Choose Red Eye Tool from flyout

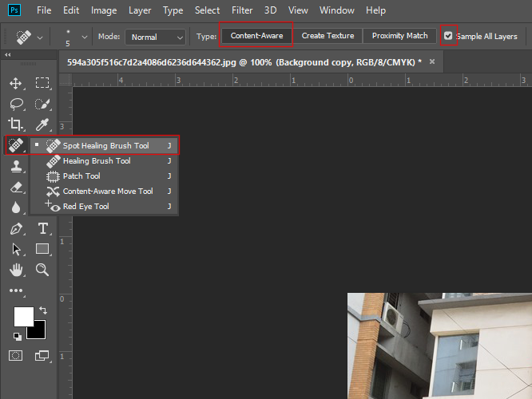(x=104, y=207)
